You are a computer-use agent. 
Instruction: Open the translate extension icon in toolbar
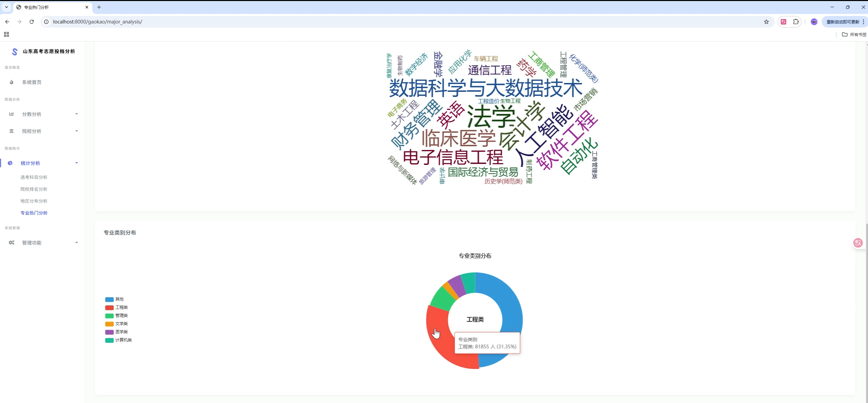tap(784, 22)
